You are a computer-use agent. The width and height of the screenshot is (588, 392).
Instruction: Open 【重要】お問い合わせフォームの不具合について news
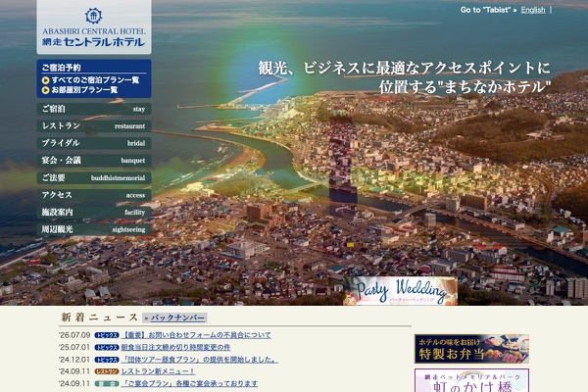196,335
